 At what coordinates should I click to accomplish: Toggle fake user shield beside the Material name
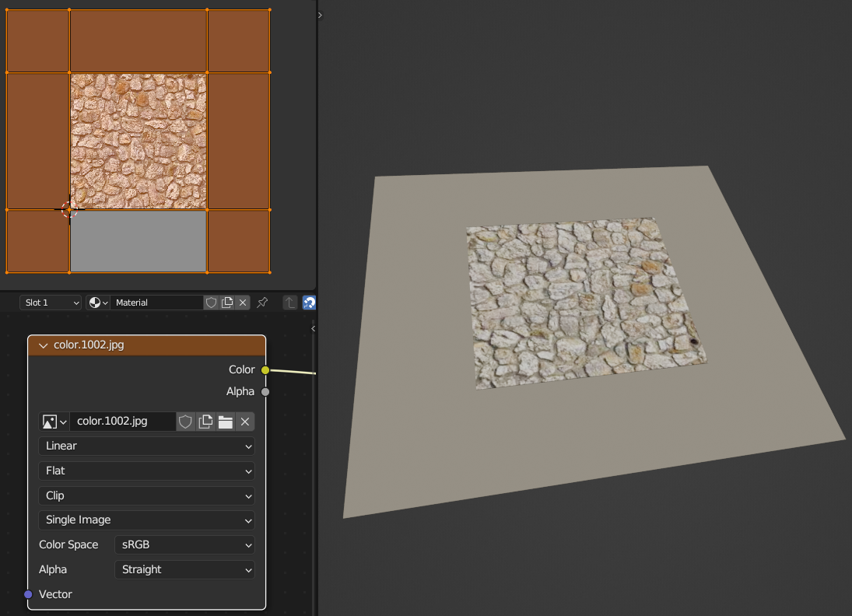click(212, 303)
